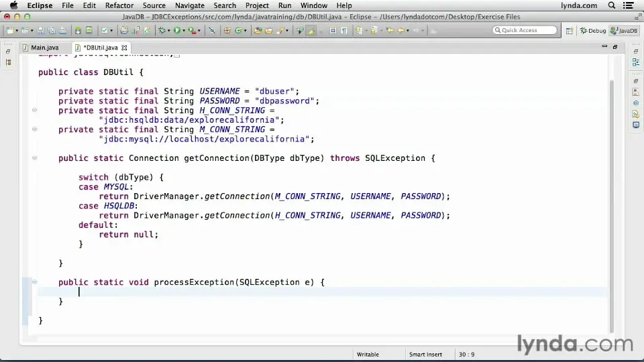The width and height of the screenshot is (644, 362).
Task: Open the Back history dropdown arrow
Action: [x=407, y=31]
